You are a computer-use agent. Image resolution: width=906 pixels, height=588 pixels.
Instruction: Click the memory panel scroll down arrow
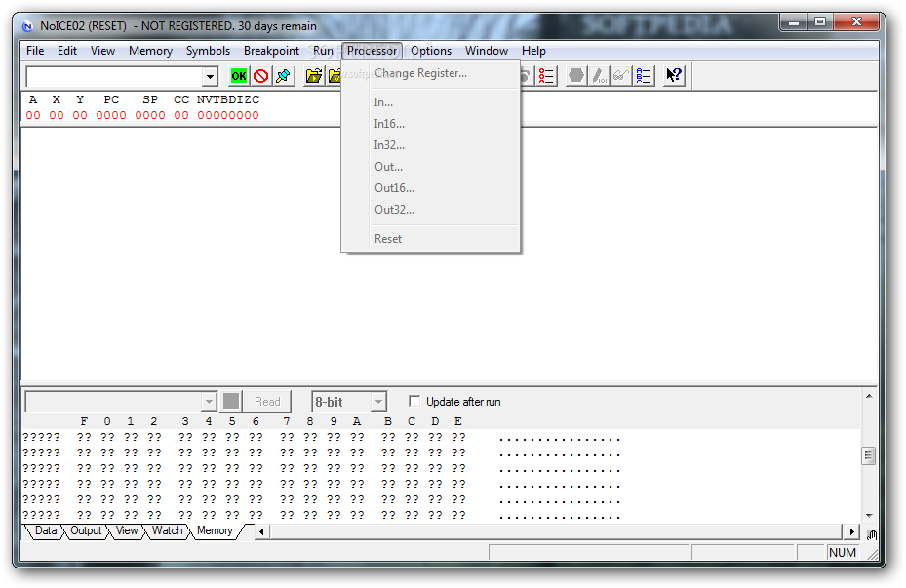(868, 515)
